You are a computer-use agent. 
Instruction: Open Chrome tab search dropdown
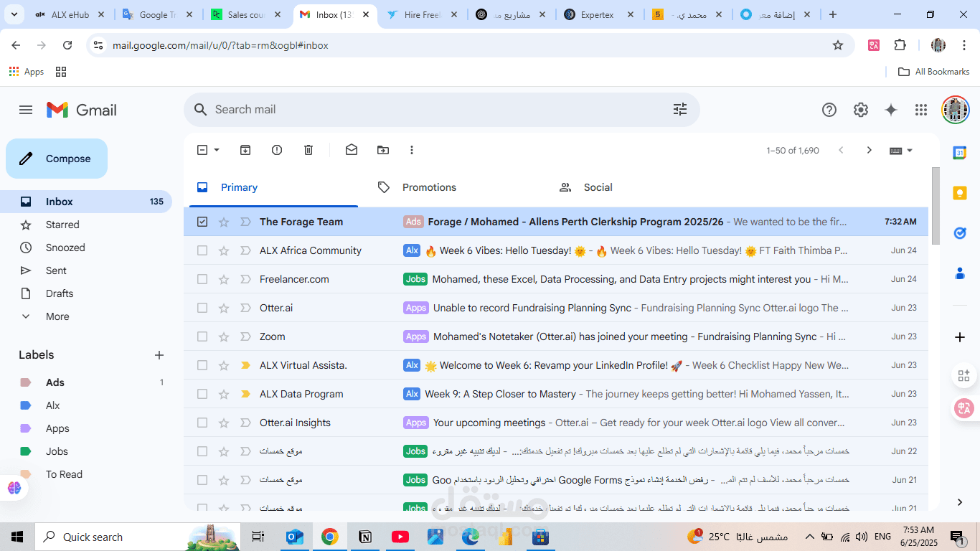click(16, 14)
